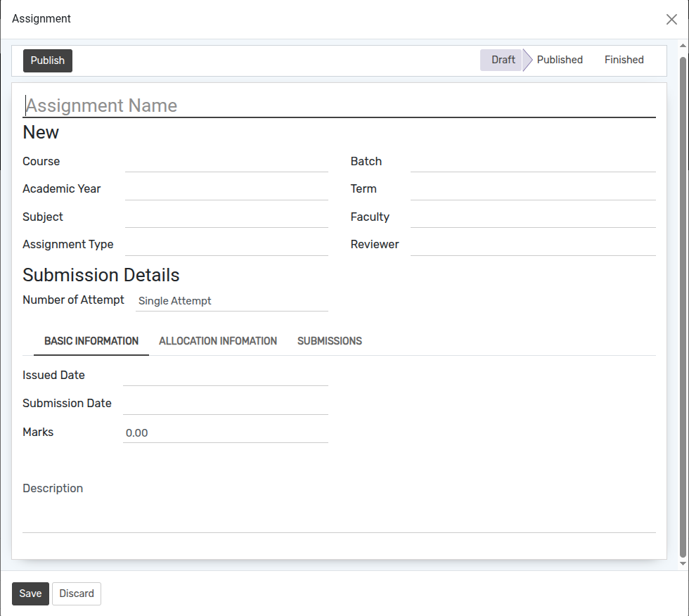Switch to the Basic Information tab
Image resolution: width=689 pixels, height=616 pixels.
tap(91, 341)
